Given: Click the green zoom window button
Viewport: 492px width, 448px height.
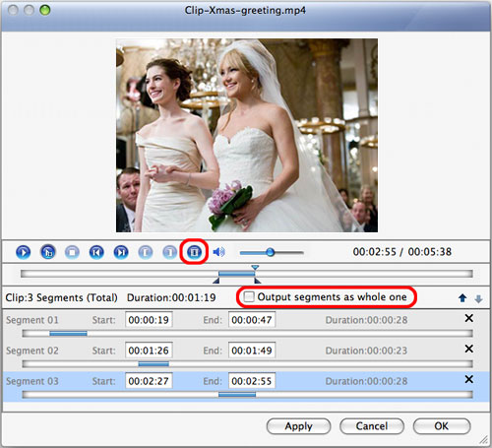Looking at the screenshot, I should (45, 10).
